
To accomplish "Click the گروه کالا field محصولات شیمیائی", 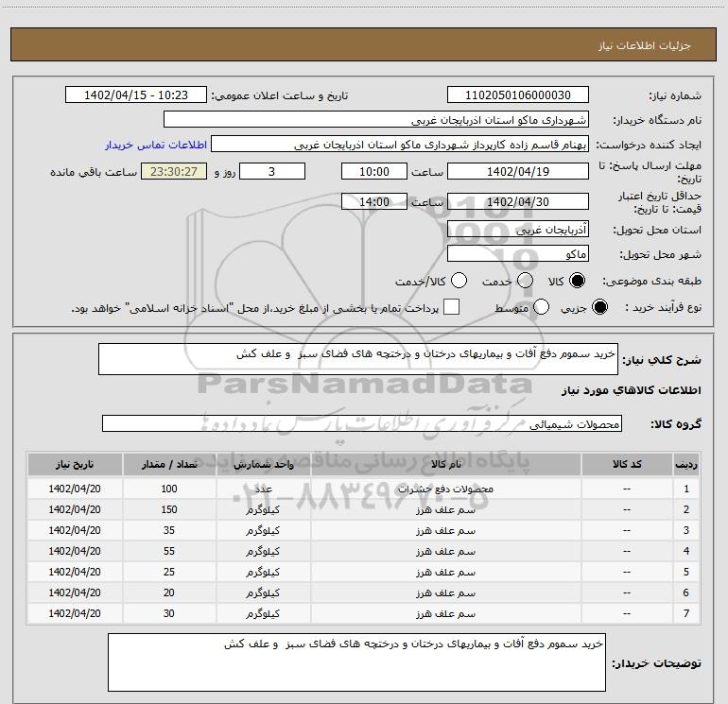I will 362,423.
